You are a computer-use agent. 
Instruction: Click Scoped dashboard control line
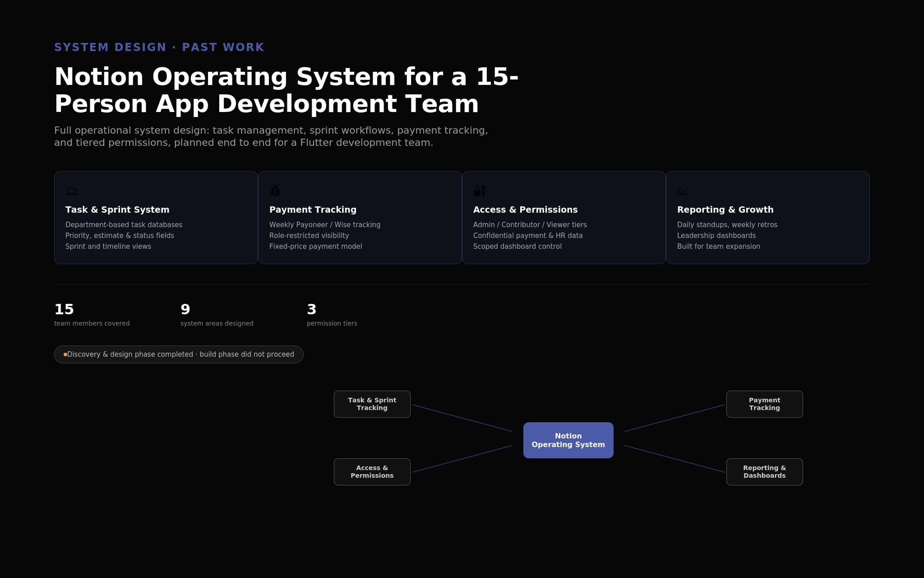point(517,247)
